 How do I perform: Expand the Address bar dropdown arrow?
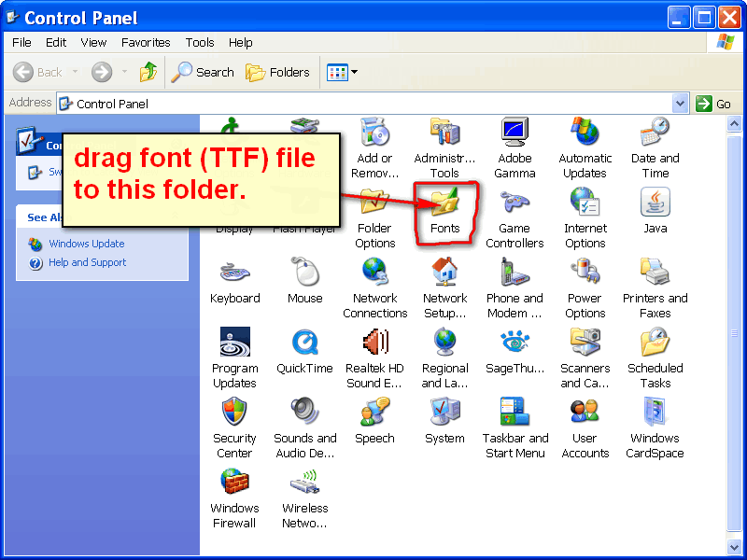680,104
